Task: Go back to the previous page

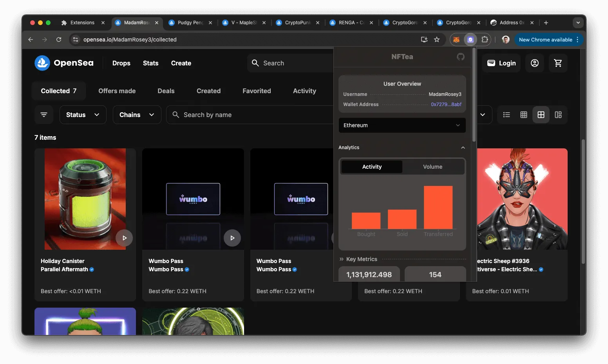Action: click(x=31, y=40)
